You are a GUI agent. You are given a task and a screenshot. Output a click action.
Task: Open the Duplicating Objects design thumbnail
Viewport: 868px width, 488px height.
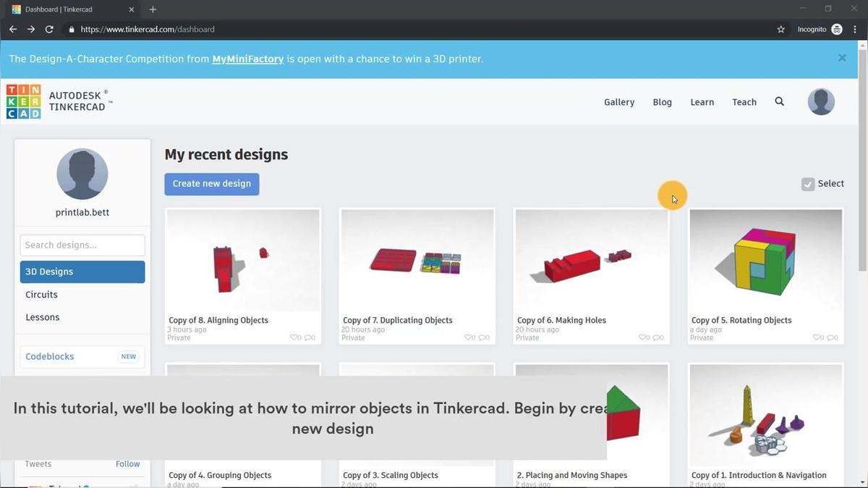coord(417,261)
